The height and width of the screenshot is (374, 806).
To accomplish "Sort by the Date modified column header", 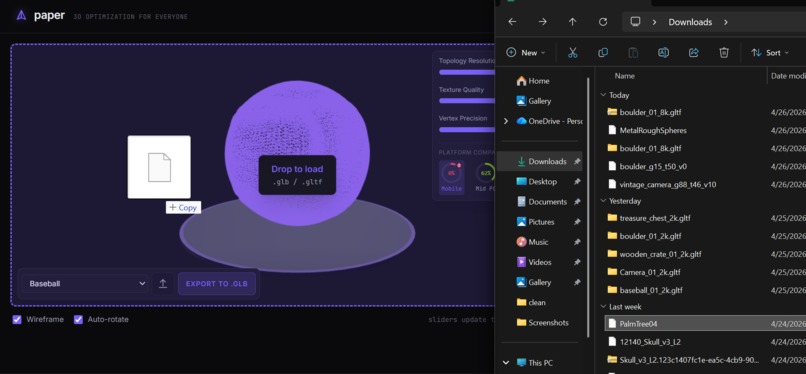I will coord(788,76).
